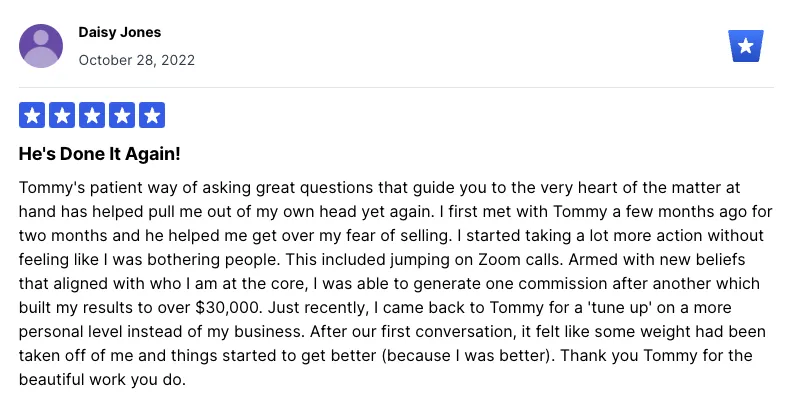Viewport: 795px width, 414px height.
Task: Click the blue star badge icon
Action: [746, 46]
